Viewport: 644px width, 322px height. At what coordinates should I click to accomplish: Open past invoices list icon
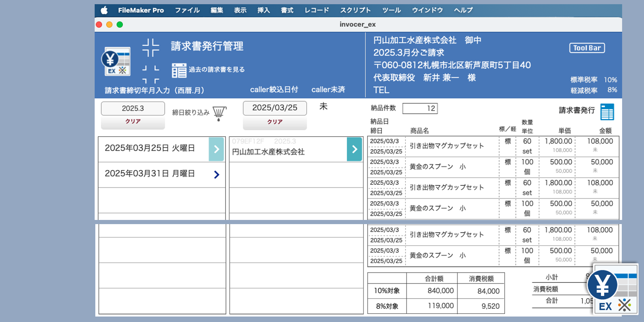click(x=179, y=70)
